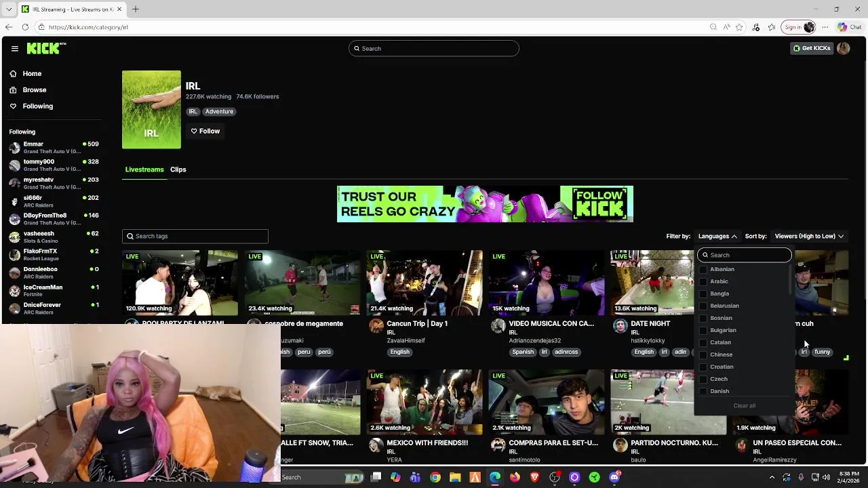868x488 pixels.
Task: Click Clear all in language filter
Action: (744, 406)
